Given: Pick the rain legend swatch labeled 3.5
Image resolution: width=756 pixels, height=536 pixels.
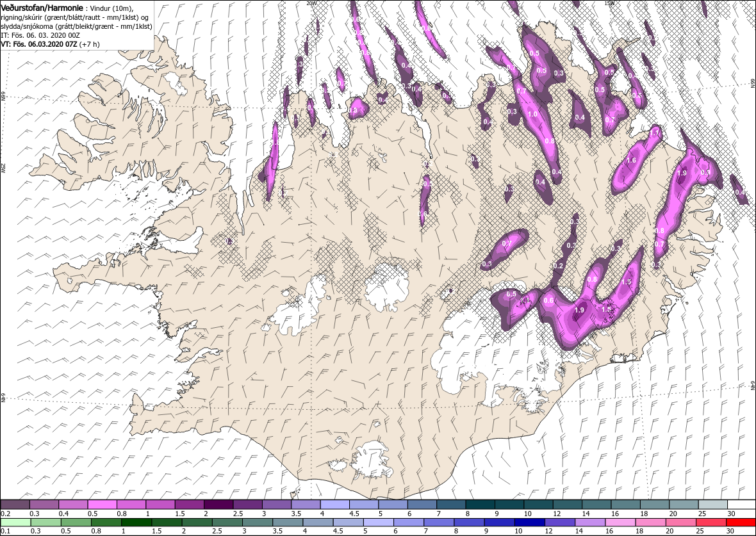Looking at the screenshot, I should [288, 523].
